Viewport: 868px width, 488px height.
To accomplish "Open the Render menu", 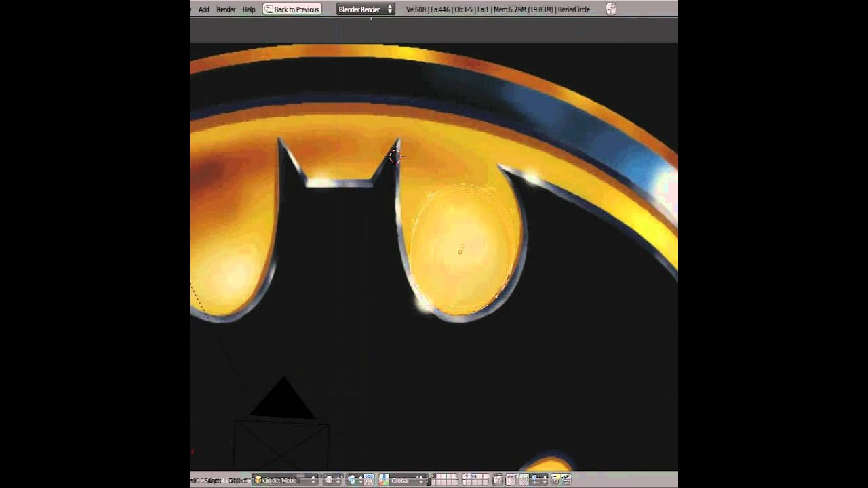I will coord(226,9).
